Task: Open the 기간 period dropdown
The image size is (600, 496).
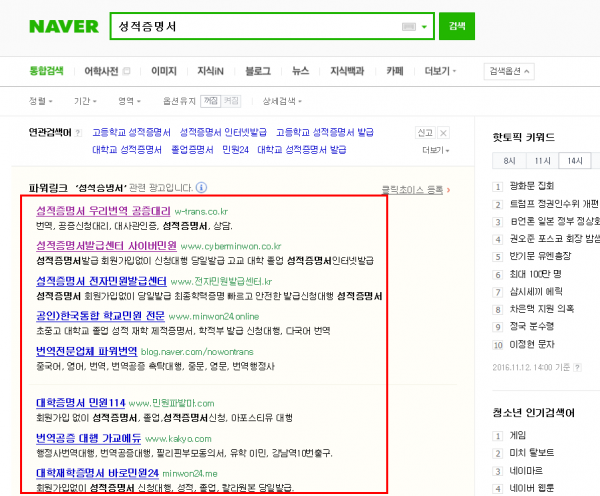Action: (x=85, y=101)
